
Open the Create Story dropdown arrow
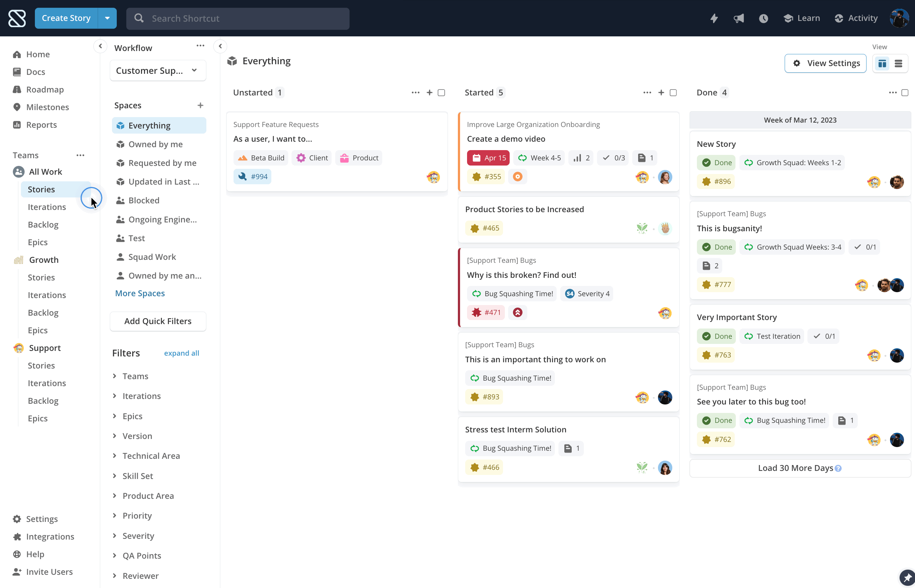[107, 18]
